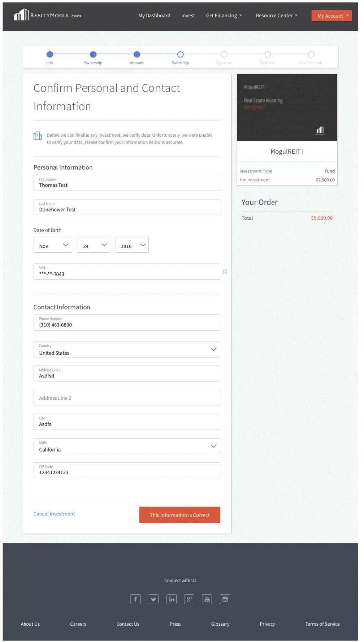Expand the birth month dropdown
Viewport: 364px width, 642px height.
(53, 245)
